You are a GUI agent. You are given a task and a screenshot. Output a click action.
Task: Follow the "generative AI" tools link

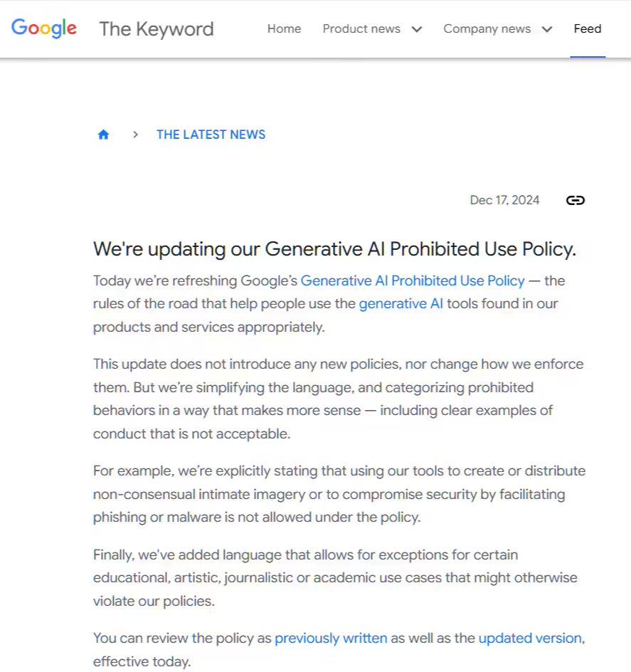click(x=401, y=304)
